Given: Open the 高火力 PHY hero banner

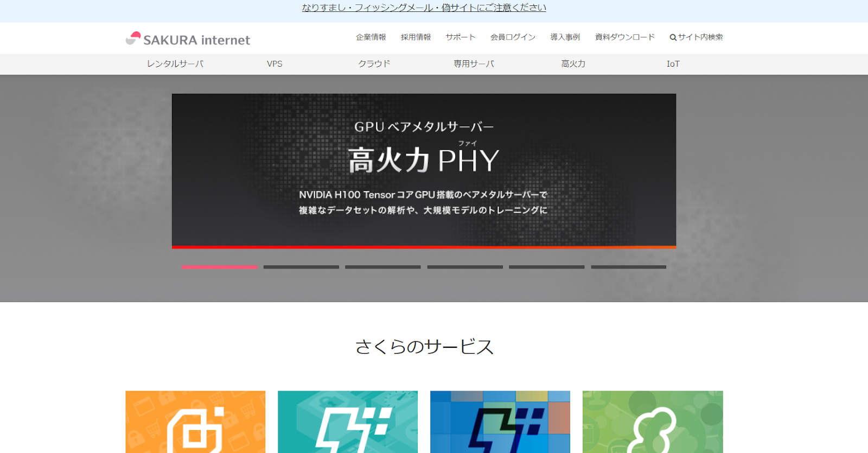Looking at the screenshot, I should 424,171.
